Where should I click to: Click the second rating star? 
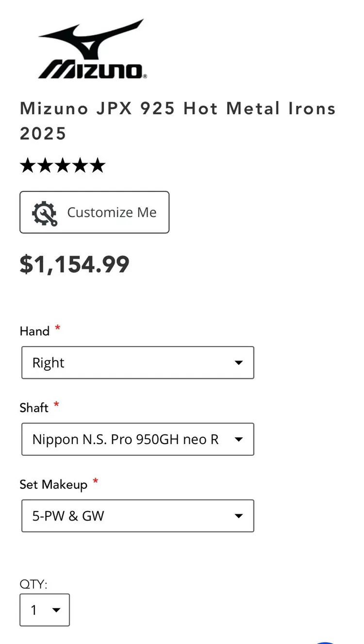pos(46,166)
